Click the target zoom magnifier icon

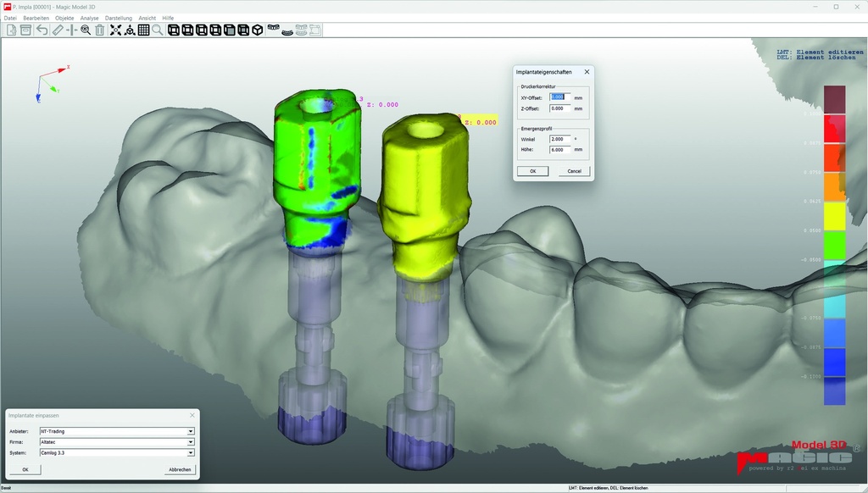[86, 30]
